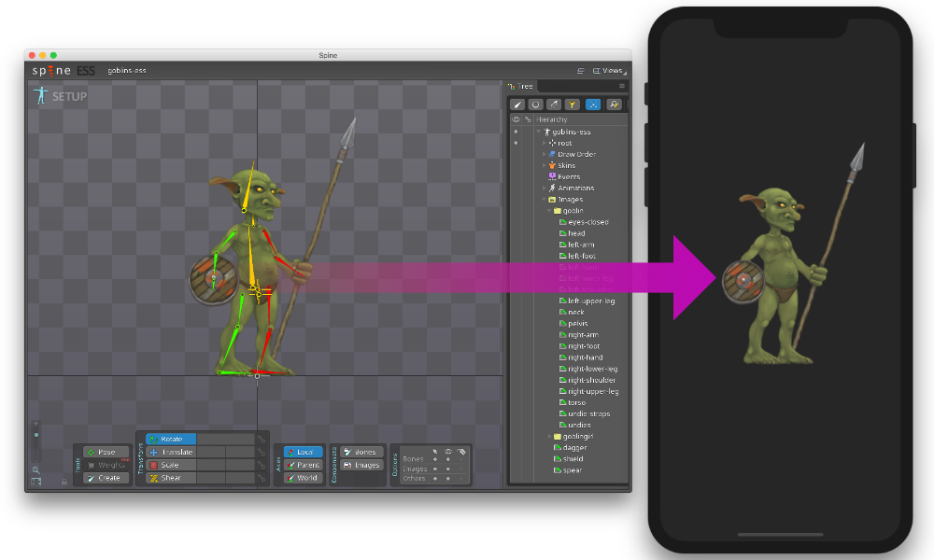The image size is (934, 560).
Task: Click the Skins shirt icon in the tree
Action: [552, 165]
